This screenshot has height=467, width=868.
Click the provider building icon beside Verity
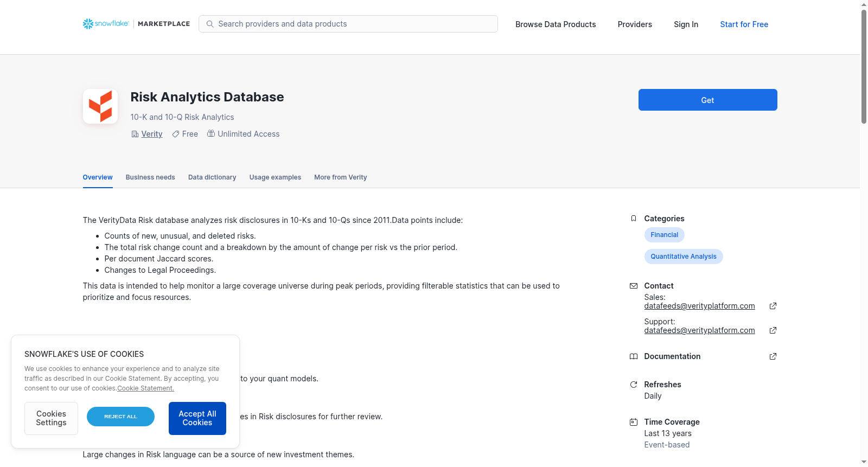(x=135, y=134)
